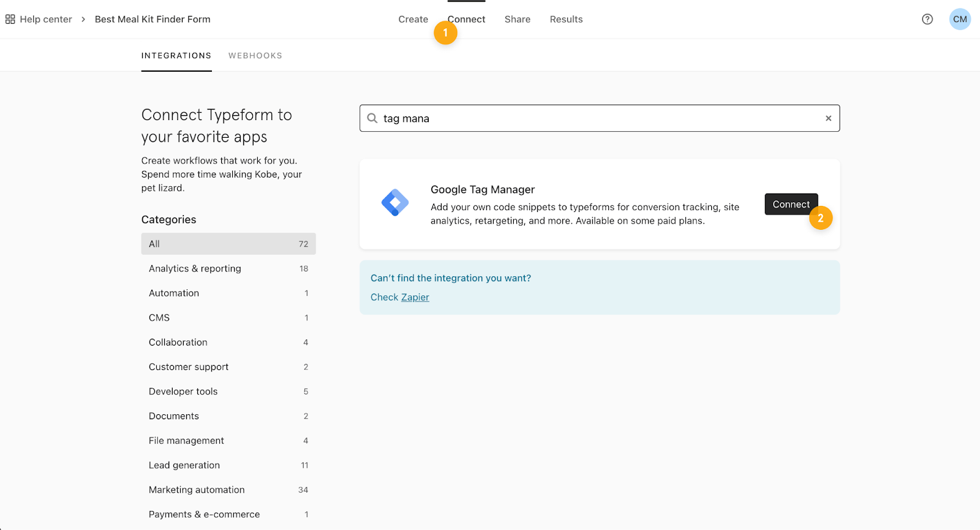Click into the integrations search field
980x530 pixels.
[600, 118]
